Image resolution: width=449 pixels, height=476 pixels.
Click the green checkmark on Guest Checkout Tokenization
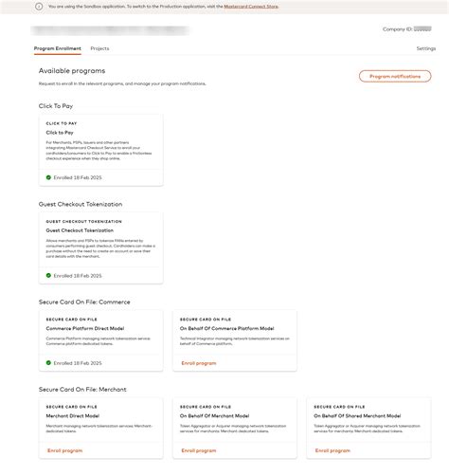point(48,276)
